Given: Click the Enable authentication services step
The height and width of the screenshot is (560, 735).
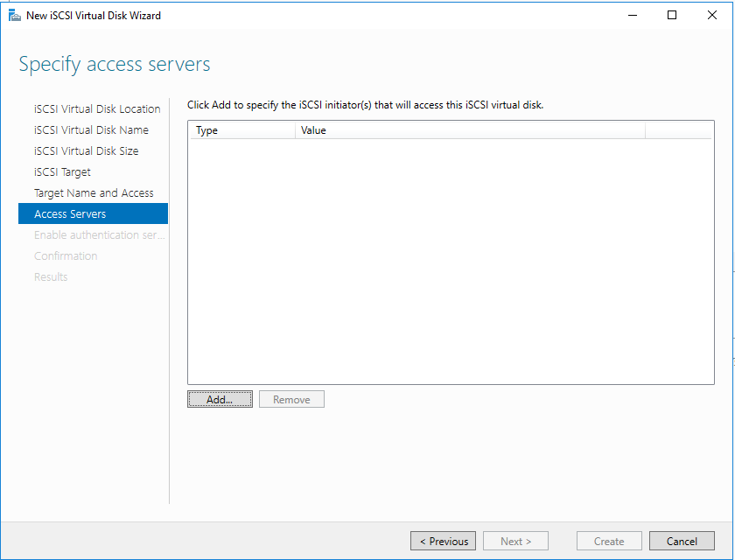Looking at the screenshot, I should click(x=99, y=235).
